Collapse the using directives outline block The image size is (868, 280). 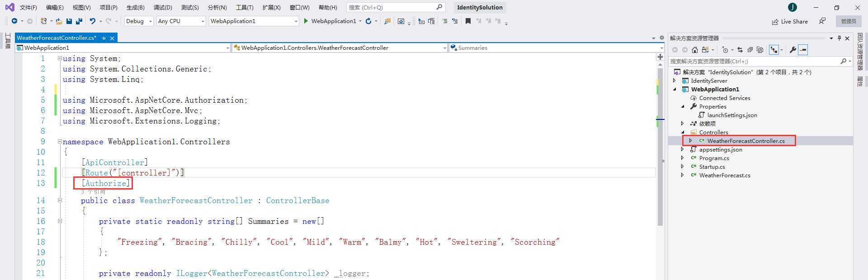(60, 58)
